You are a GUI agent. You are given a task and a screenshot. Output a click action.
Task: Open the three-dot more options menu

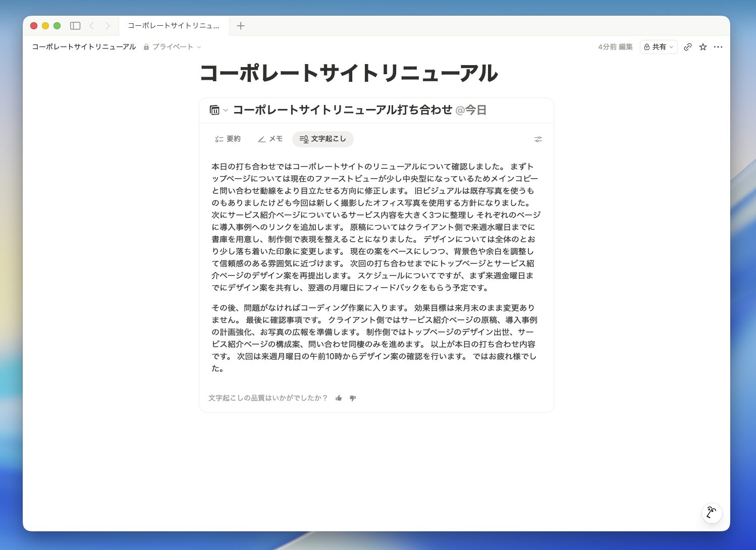718,47
